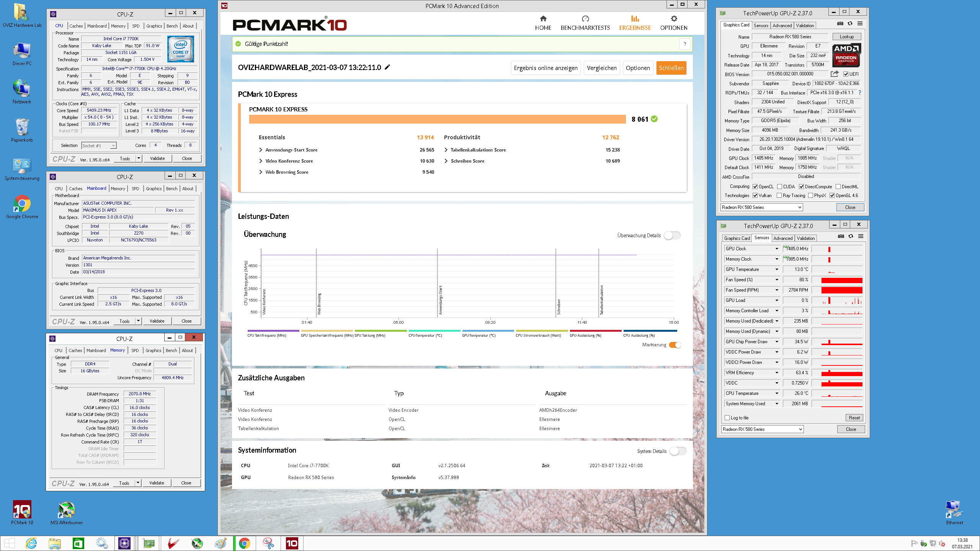Switch to SPD tab in top CPU-Z window
The image size is (980, 551).
tap(136, 26)
